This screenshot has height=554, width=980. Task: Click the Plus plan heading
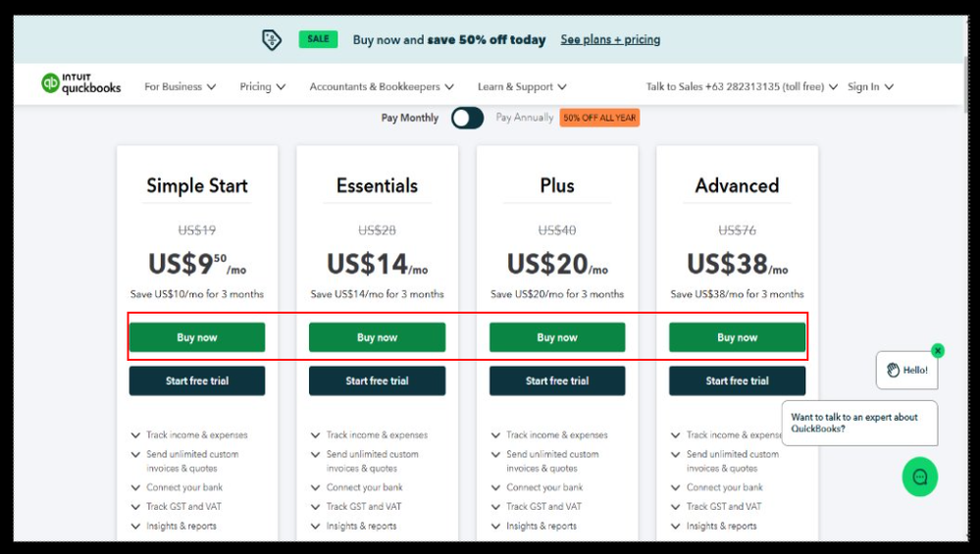[557, 185]
